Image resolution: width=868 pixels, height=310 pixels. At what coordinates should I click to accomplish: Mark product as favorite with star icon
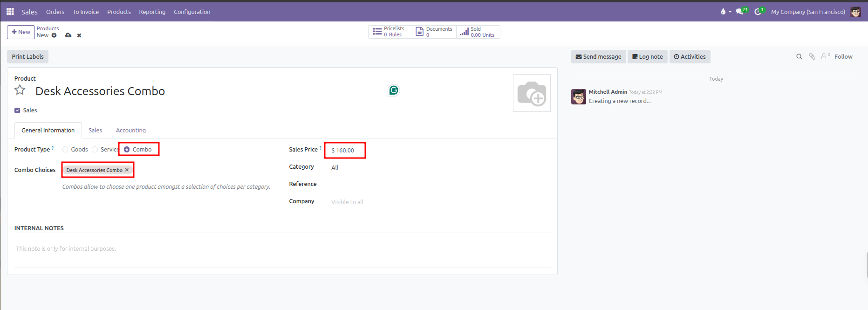click(20, 90)
